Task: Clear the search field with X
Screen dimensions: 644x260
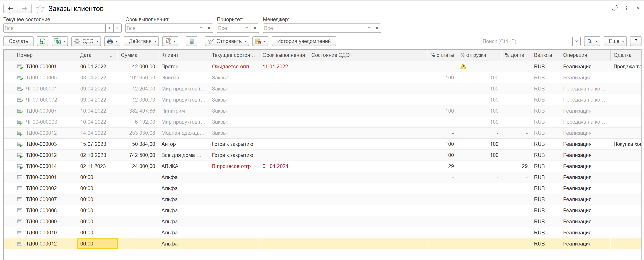Action: click(576, 41)
